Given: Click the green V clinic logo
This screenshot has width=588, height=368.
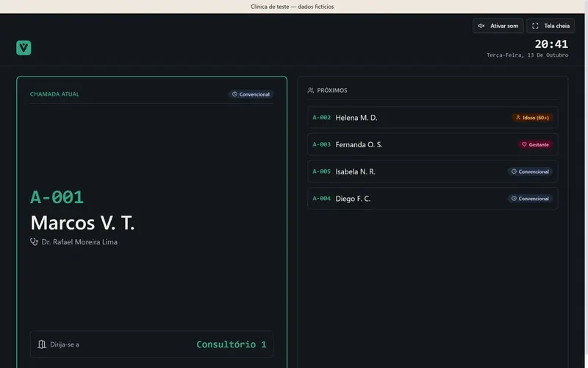Looking at the screenshot, I should (24, 48).
